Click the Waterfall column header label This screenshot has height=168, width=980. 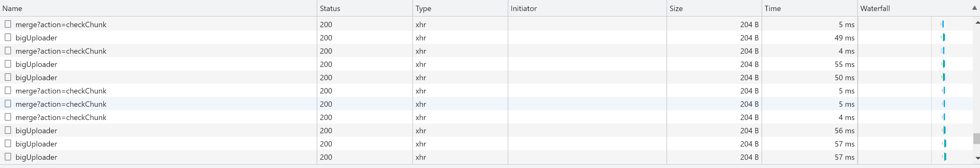click(x=875, y=8)
